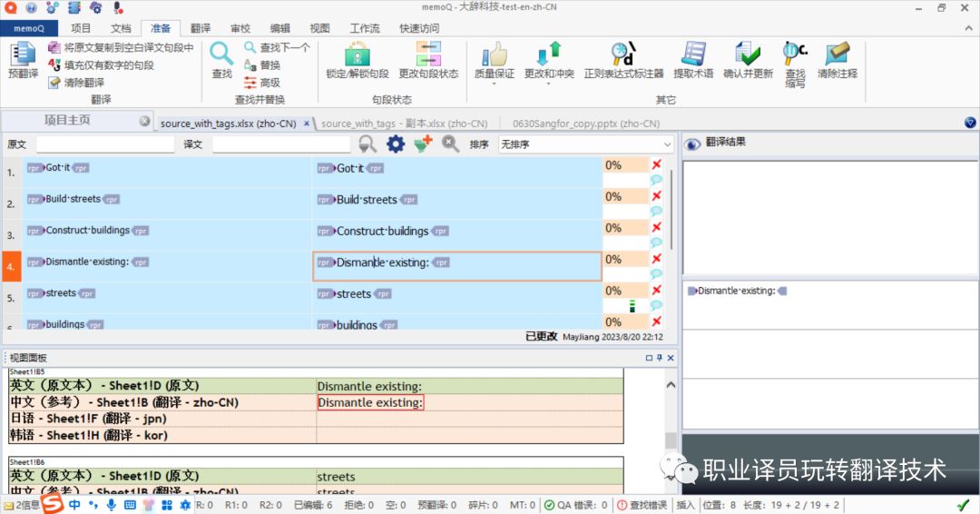
Task: Click the 中 Chinese input mode indicator
Action: pos(74,505)
